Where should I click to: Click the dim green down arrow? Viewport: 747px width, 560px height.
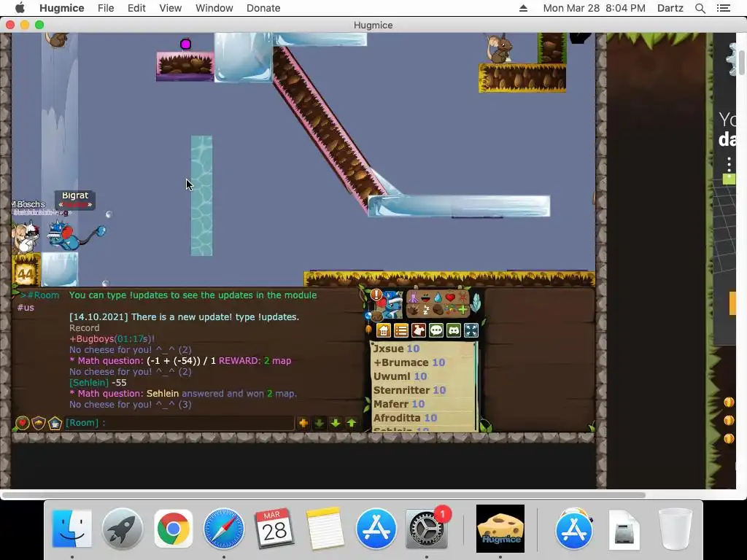click(x=320, y=423)
